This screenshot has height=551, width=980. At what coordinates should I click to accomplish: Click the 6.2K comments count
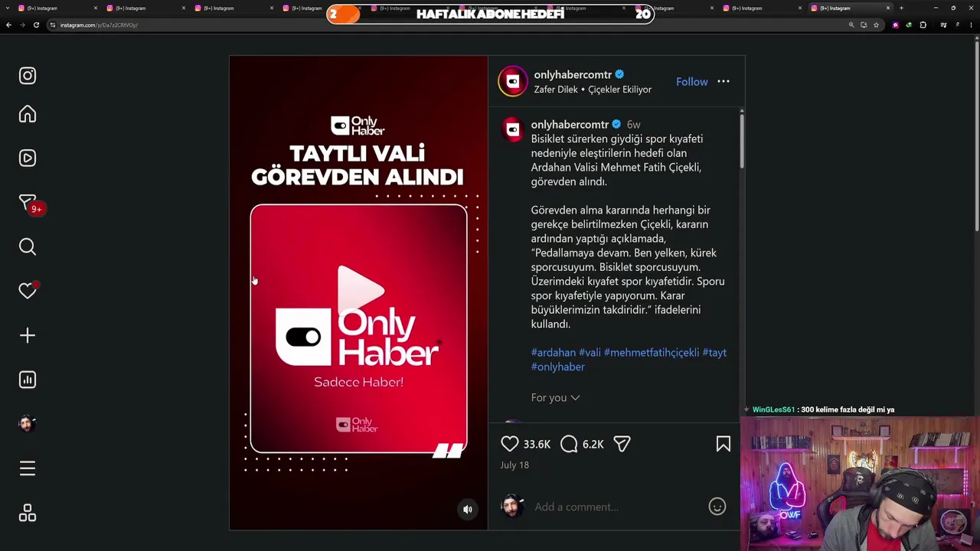pyautogui.click(x=593, y=445)
